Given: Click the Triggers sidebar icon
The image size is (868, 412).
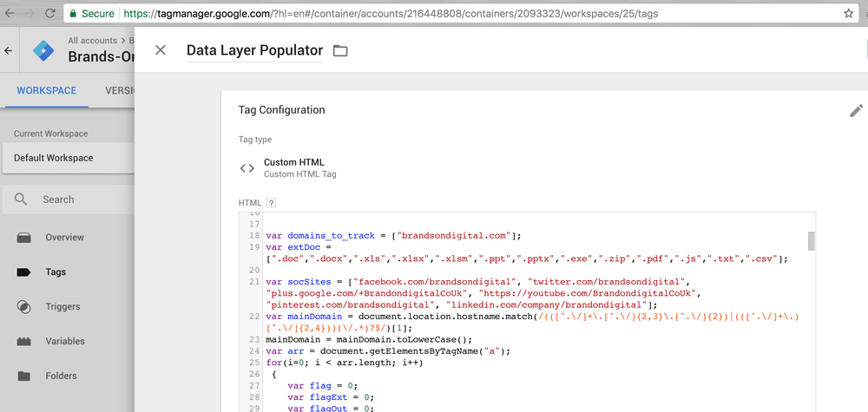Looking at the screenshot, I should [x=23, y=306].
